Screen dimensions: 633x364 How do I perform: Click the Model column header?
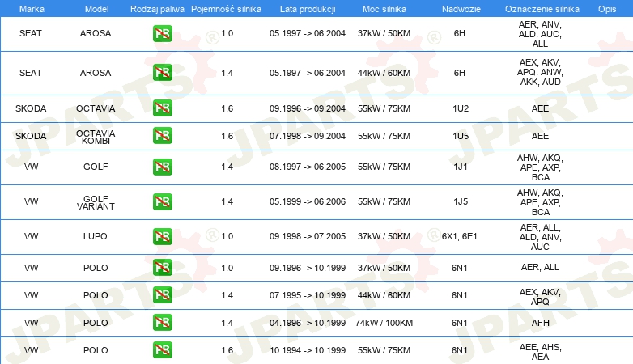[96, 9]
